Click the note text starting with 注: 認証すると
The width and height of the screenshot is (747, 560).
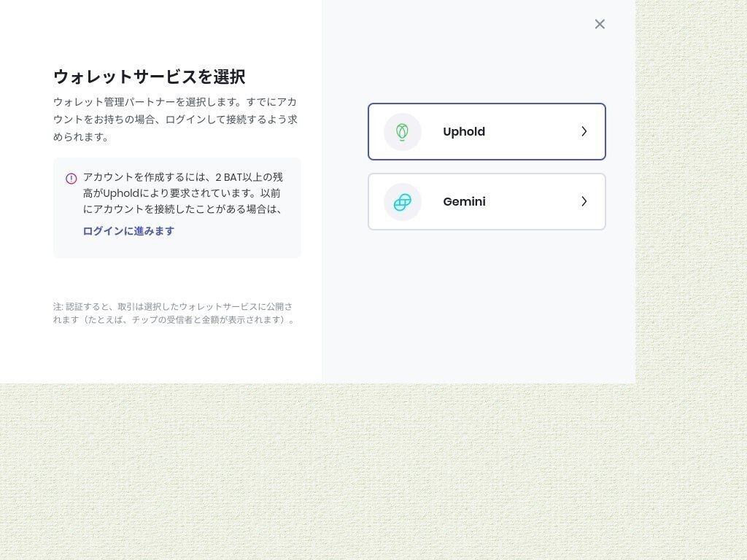[x=174, y=313]
